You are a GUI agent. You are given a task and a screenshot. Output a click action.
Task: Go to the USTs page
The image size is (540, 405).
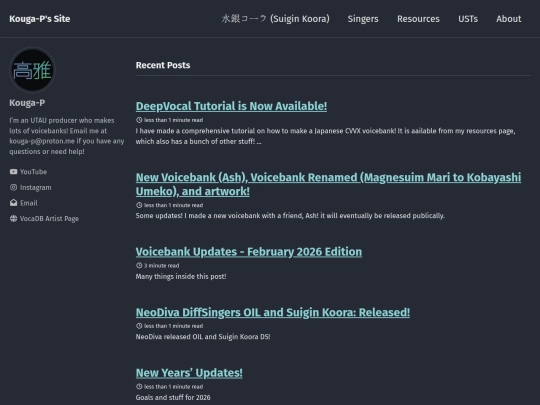point(468,19)
